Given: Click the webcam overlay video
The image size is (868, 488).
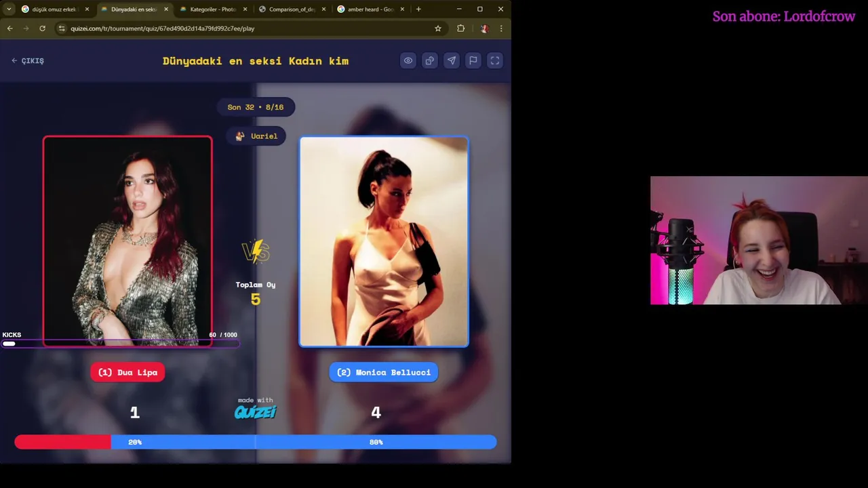Looking at the screenshot, I should pos(759,241).
